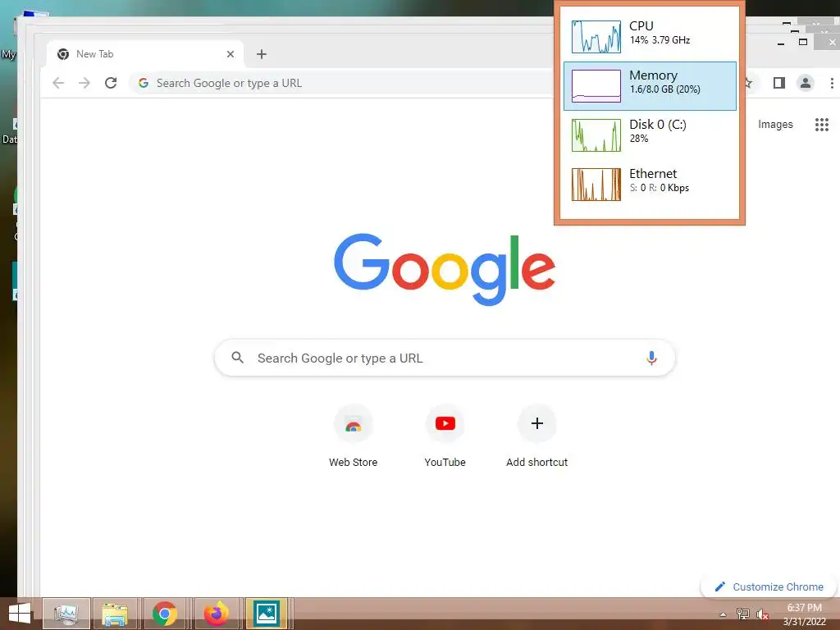Image resolution: width=840 pixels, height=630 pixels.
Task: Switch to Chrome on the taskbar
Action: (164, 614)
